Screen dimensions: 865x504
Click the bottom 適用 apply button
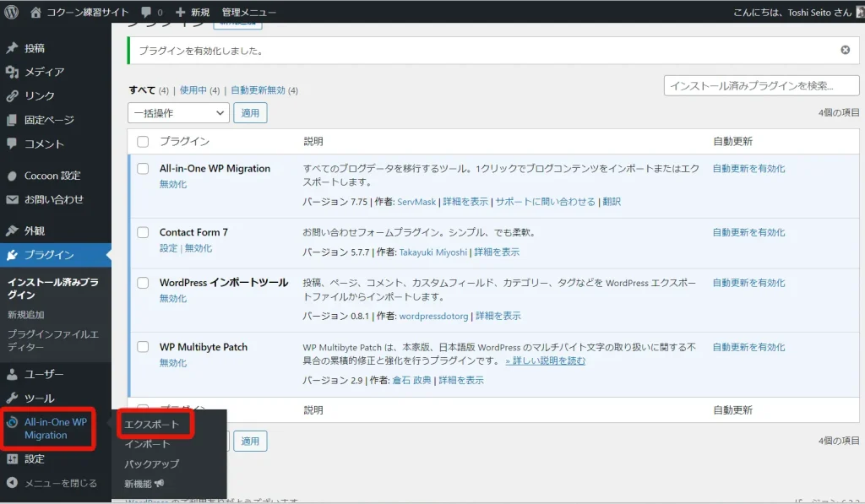[x=250, y=442]
